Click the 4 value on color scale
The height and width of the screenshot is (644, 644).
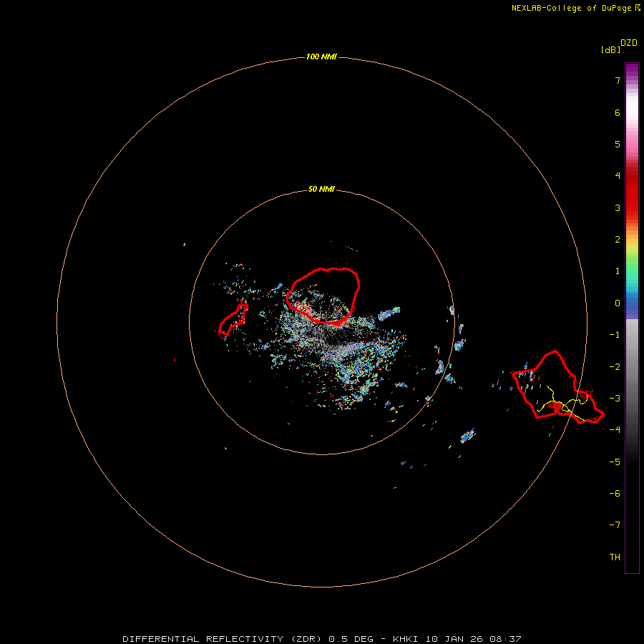(x=618, y=176)
